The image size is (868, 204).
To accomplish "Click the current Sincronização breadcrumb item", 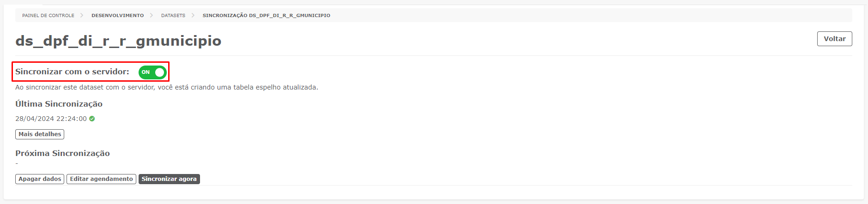I will [x=266, y=15].
